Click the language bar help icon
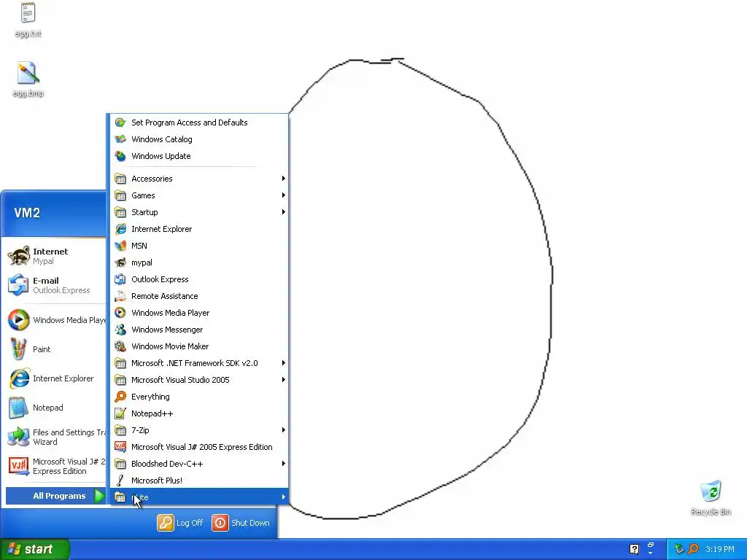747x560 pixels. point(634,549)
